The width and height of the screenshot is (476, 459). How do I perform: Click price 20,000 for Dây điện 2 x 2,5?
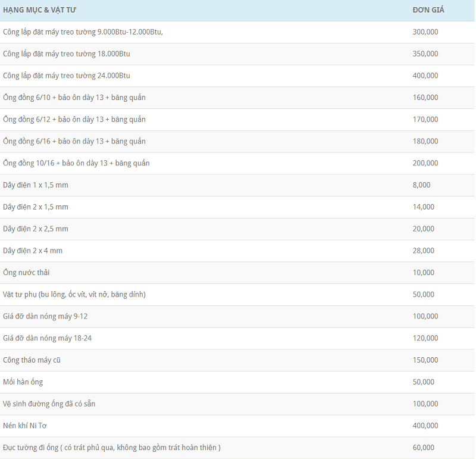(424, 229)
